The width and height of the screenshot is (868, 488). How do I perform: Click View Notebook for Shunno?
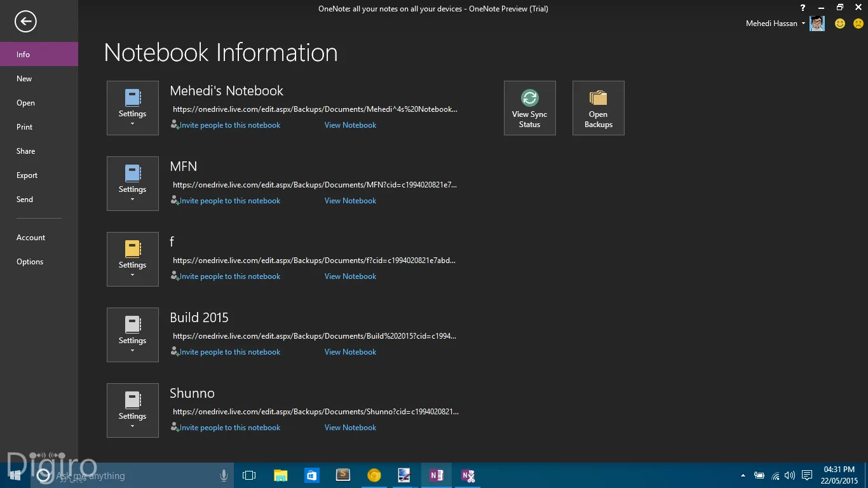click(x=350, y=428)
